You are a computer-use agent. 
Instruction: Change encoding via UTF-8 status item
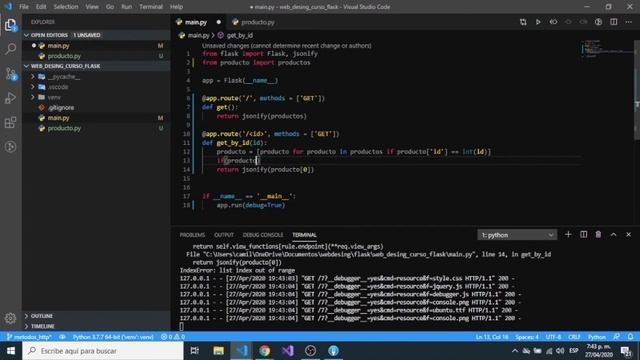click(x=553, y=337)
